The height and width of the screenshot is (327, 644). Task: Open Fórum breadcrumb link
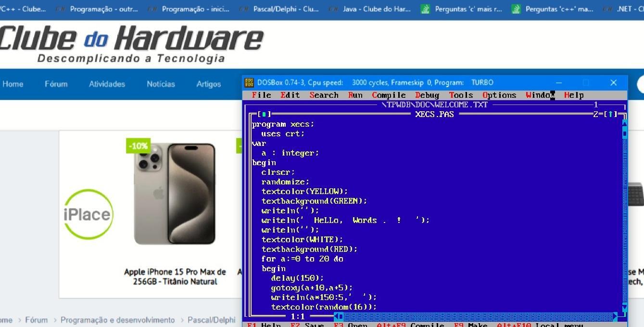click(37, 320)
